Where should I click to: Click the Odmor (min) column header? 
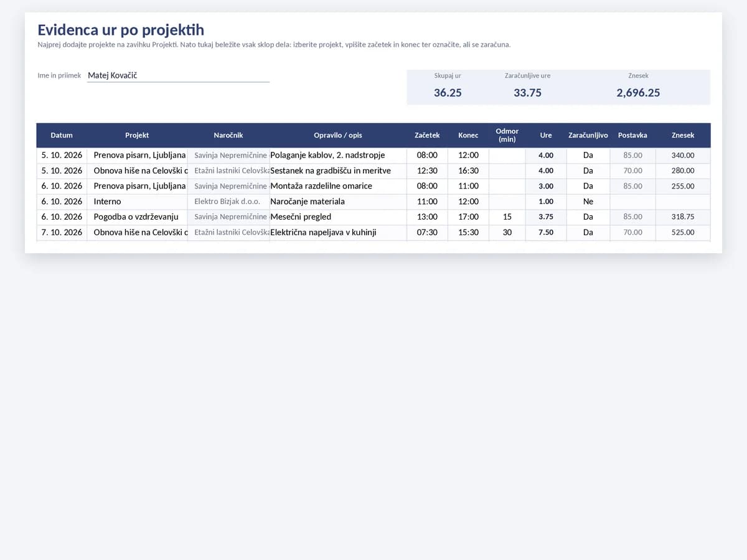point(507,135)
